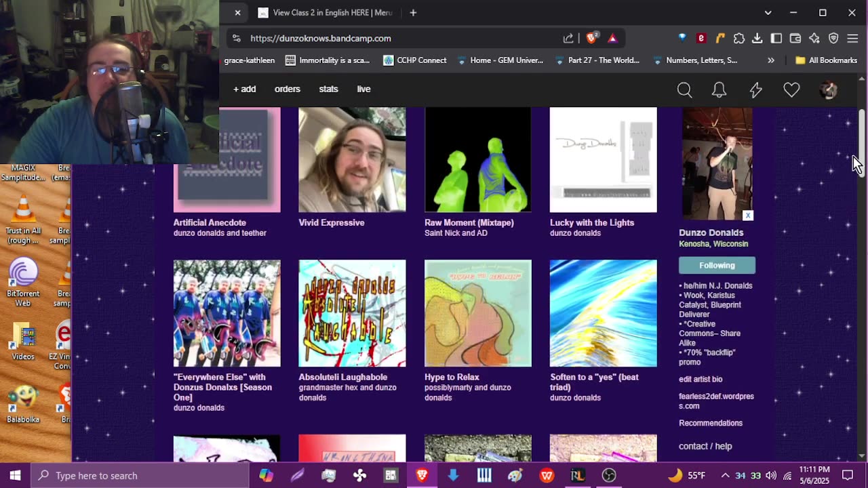
Task: Open the notifications bell icon
Action: [719, 89]
